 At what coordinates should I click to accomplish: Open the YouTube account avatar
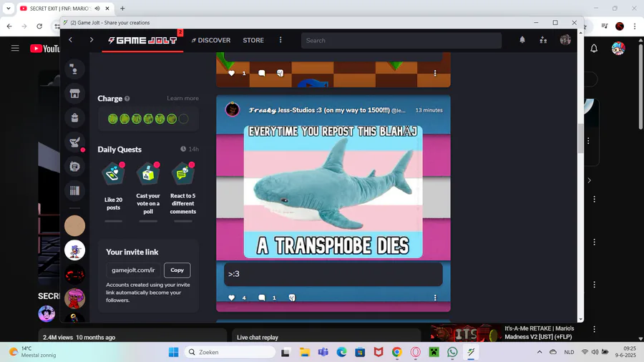(x=618, y=49)
